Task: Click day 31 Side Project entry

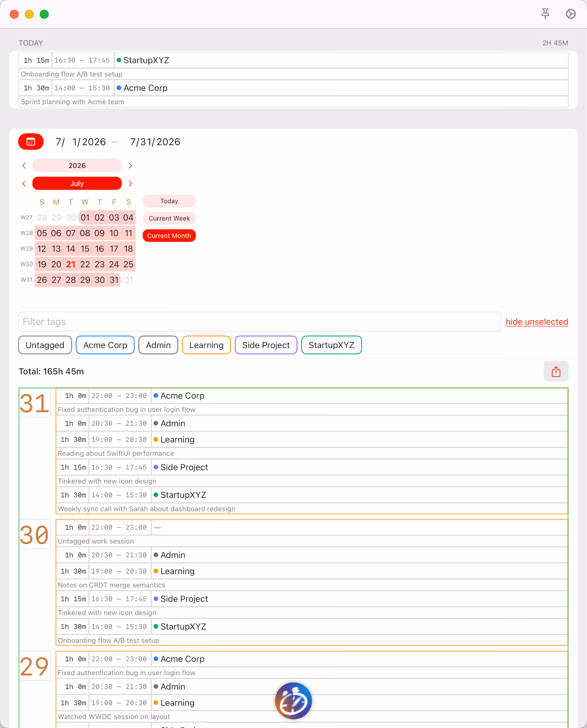Action: [312, 467]
